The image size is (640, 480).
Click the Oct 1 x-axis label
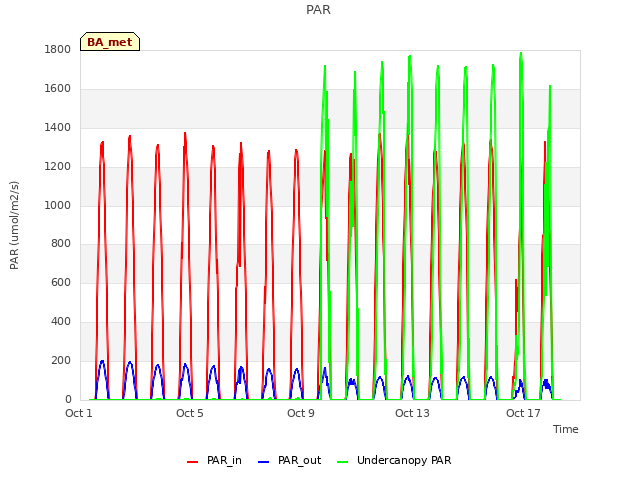[79, 413]
